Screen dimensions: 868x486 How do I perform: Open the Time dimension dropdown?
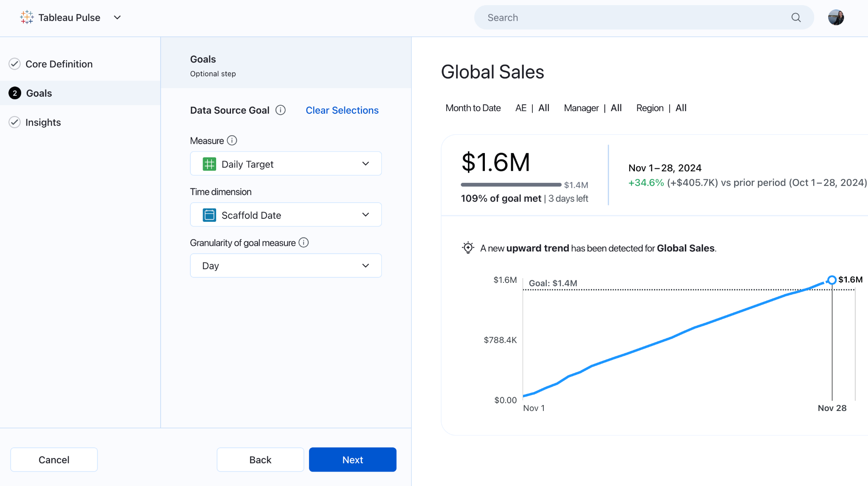click(286, 215)
